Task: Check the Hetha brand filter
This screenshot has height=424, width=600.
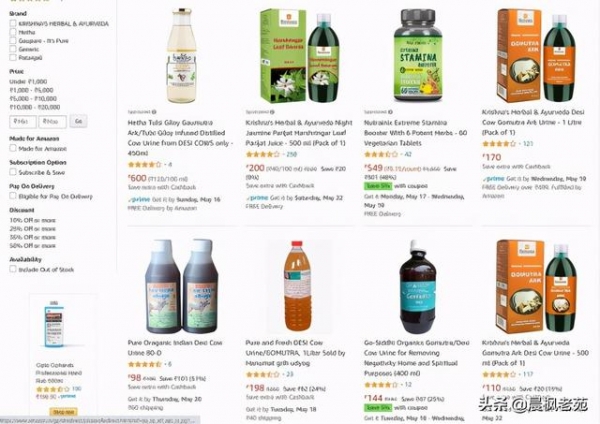Action: 13,32
